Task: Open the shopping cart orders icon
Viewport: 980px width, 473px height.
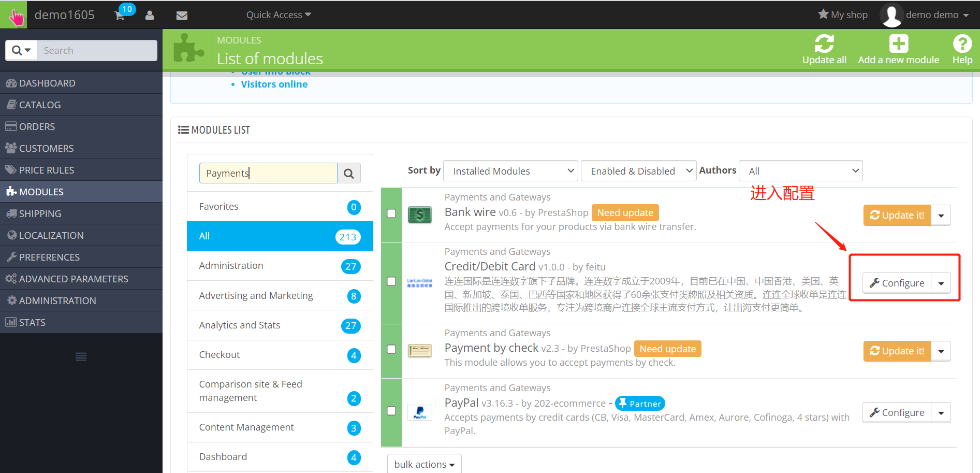Action: [120, 15]
